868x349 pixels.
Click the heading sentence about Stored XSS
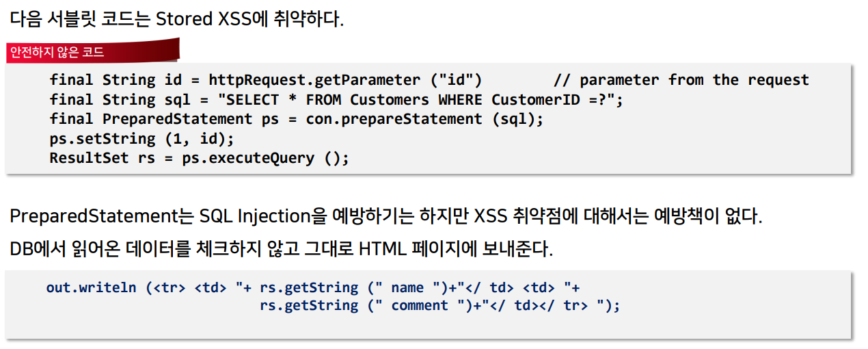point(176,18)
